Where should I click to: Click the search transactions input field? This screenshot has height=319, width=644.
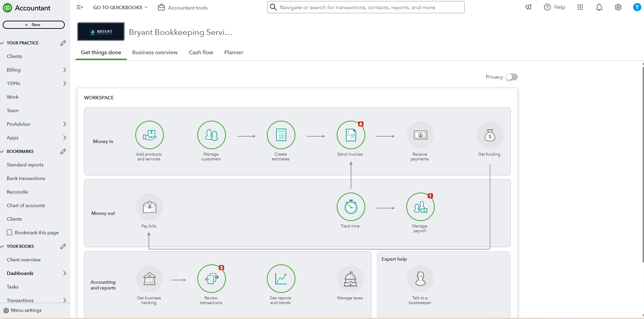click(366, 7)
